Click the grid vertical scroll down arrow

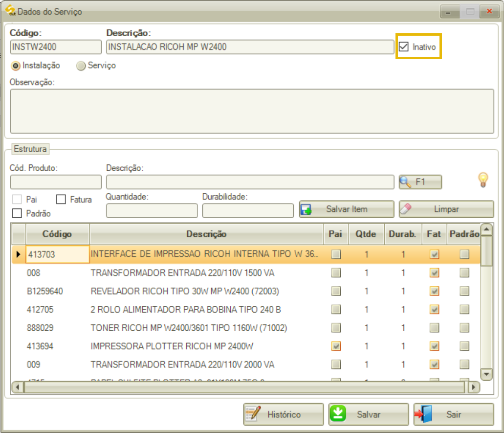point(486,374)
